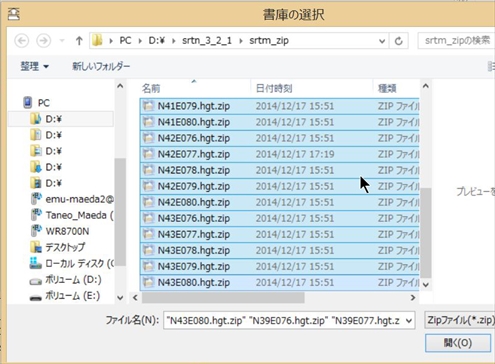Click the date 2014/12/17 17:19
495x364 pixels.
coord(295,154)
